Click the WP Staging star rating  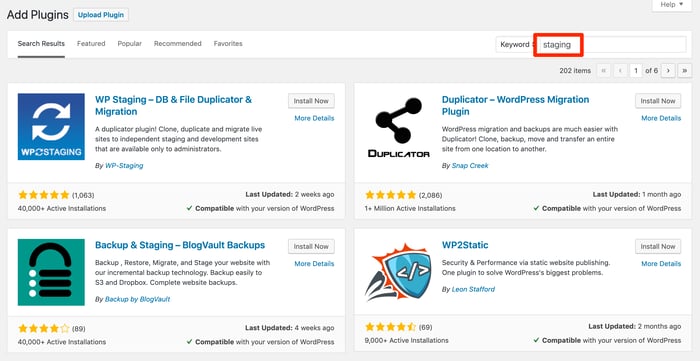pyautogui.click(x=44, y=195)
